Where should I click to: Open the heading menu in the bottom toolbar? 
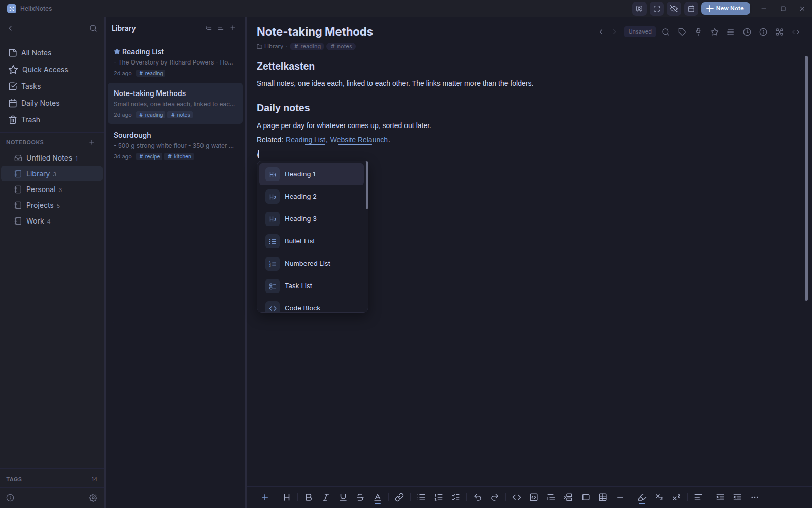point(287,497)
